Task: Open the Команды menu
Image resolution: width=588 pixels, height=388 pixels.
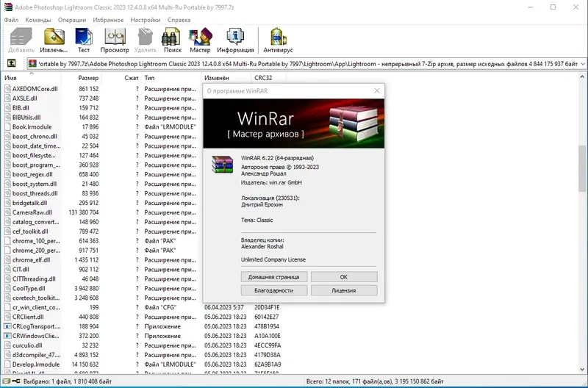Action: (x=38, y=20)
